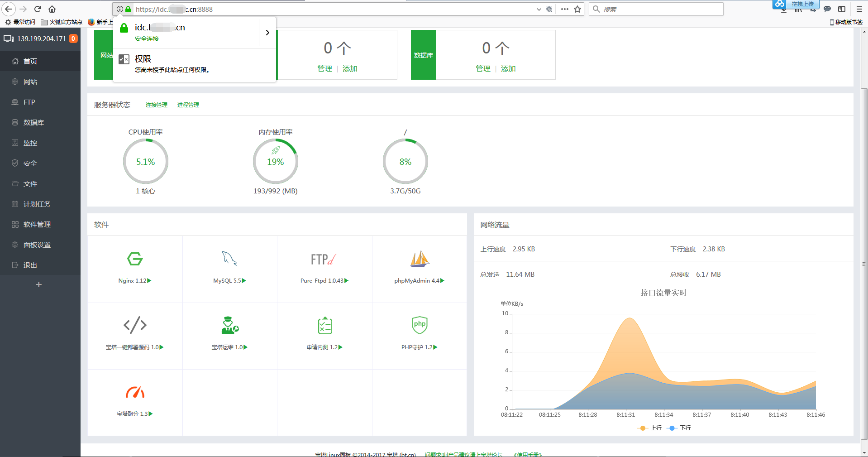The image size is (868, 457).
Task: Click the green 数据库 card tile
Action: pyautogui.click(x=424, y=55)
